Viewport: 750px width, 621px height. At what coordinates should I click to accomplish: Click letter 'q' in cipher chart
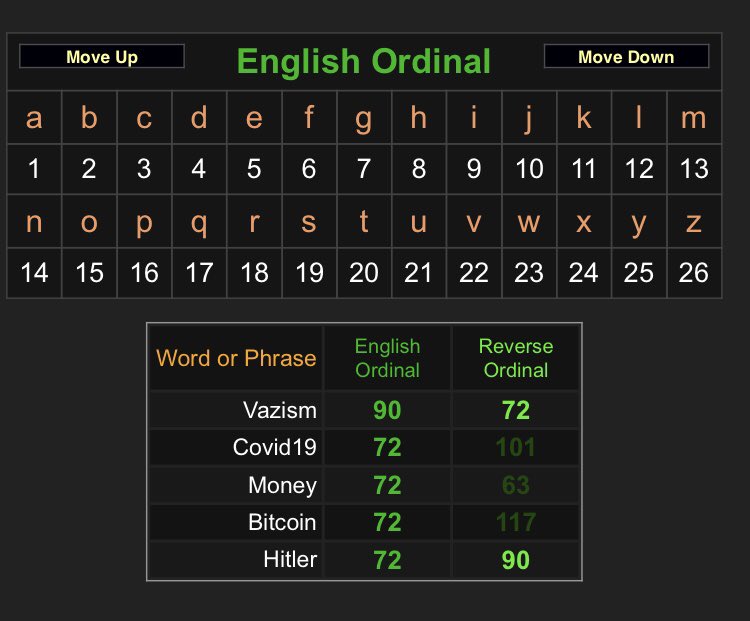click(x=199, y=222)
